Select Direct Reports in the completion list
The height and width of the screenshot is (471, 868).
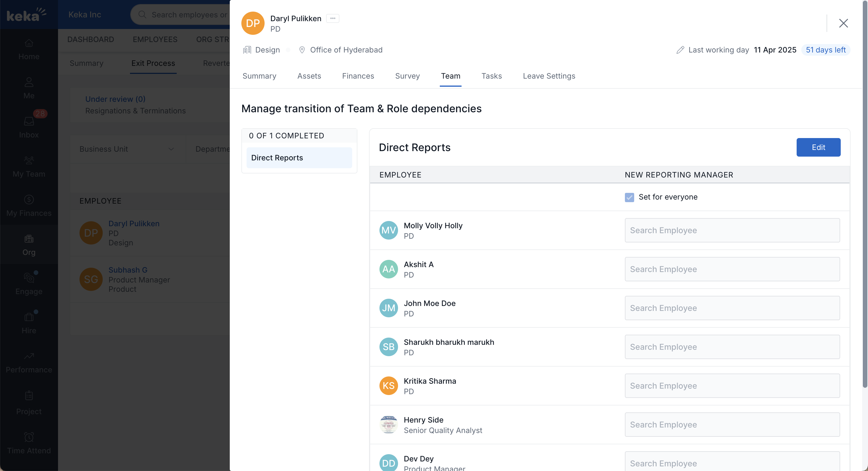[299, 158]
